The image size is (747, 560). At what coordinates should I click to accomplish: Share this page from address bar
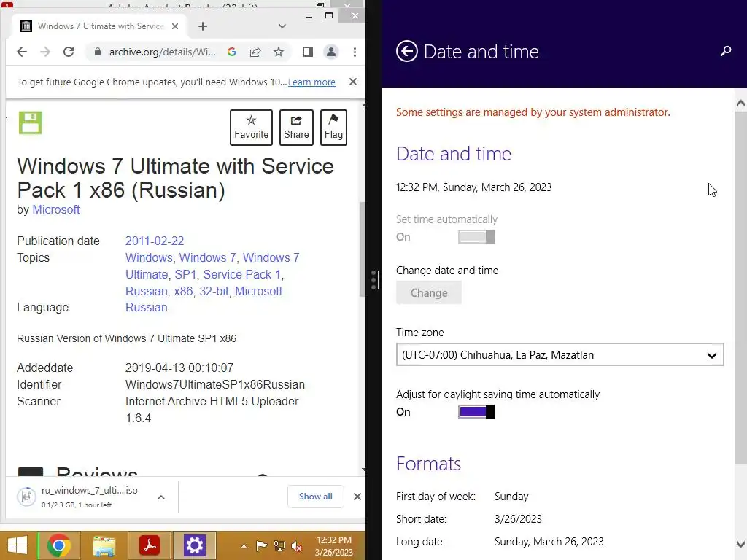click(x=255, y=52)
